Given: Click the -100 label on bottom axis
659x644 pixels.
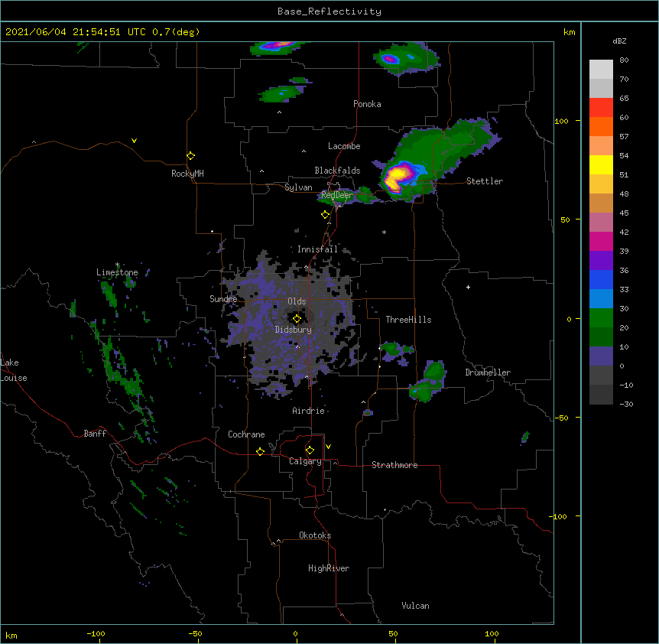Looking at the screenshot, I should click(96, 633).
